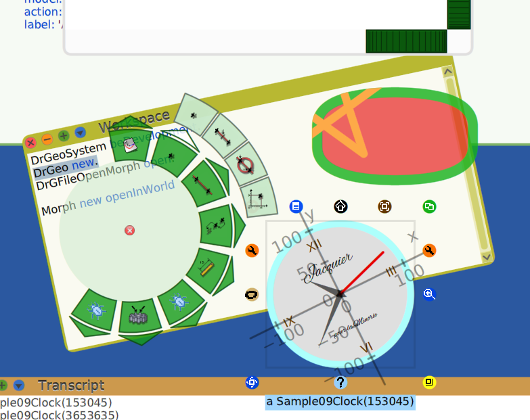
Task: Click the yellow resize halo handle
Action: pos(429,382)
